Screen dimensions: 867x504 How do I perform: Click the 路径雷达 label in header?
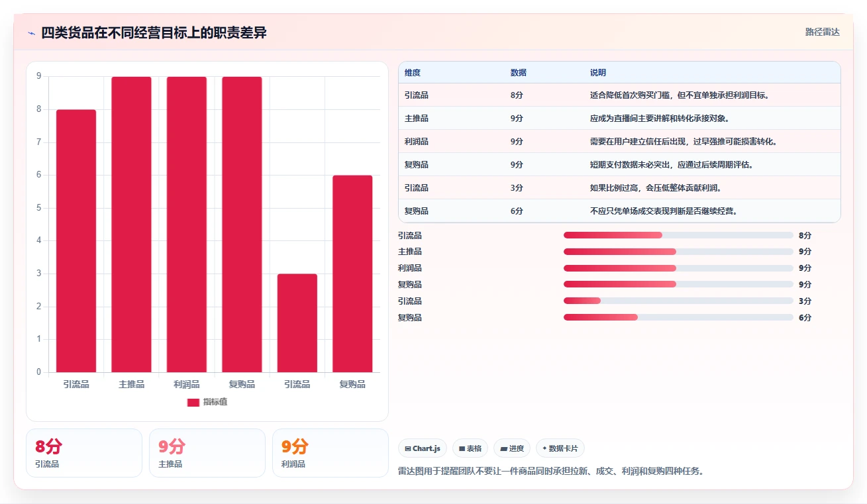click(823, 32)
